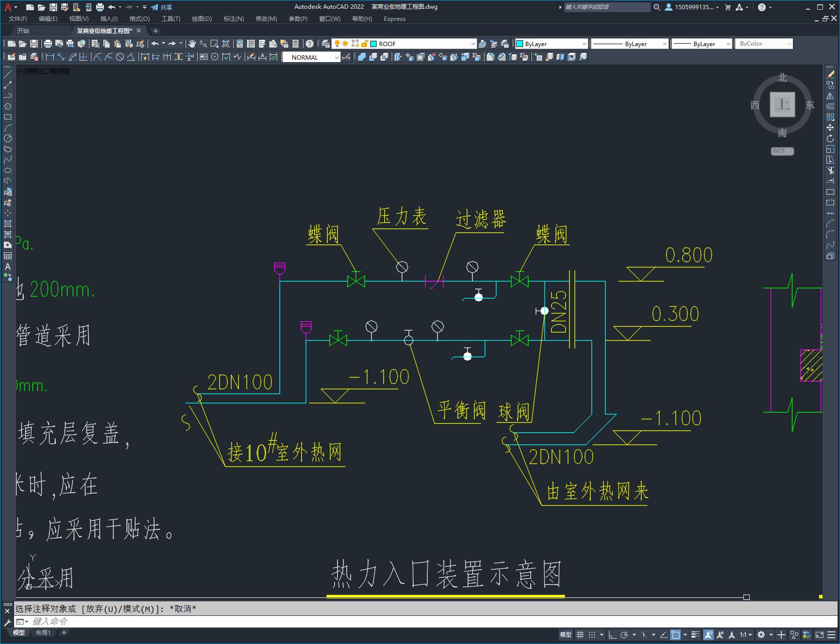This screenshot has height=644, width=840.
Task: Select the Hatch tool in draw toolbar
Action: pos(8,224)
